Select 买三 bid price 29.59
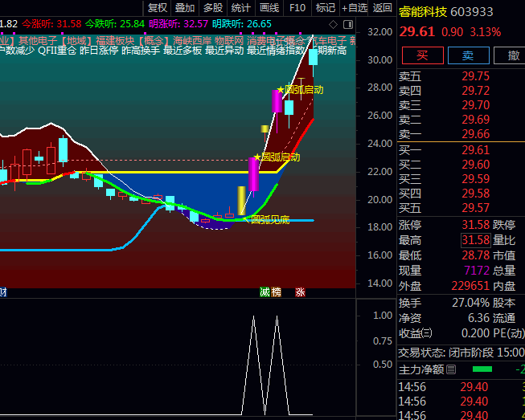This screenshot has width=525, height=420. coord(475,179)
